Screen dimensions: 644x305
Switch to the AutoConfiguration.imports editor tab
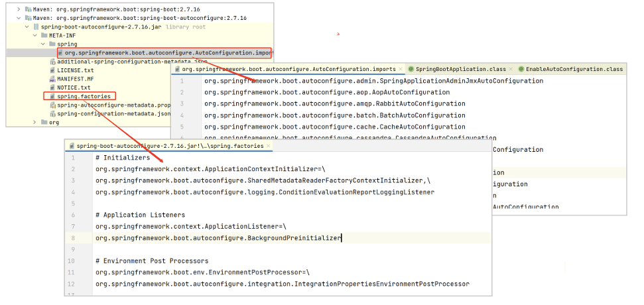[289, 69]
